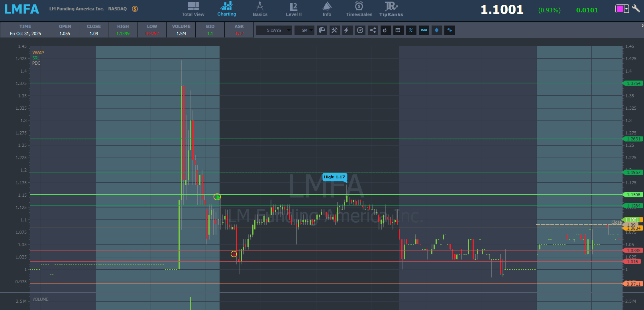
Task: Click the VOLUME value 1.5M
Action: (x=181, y=34)
